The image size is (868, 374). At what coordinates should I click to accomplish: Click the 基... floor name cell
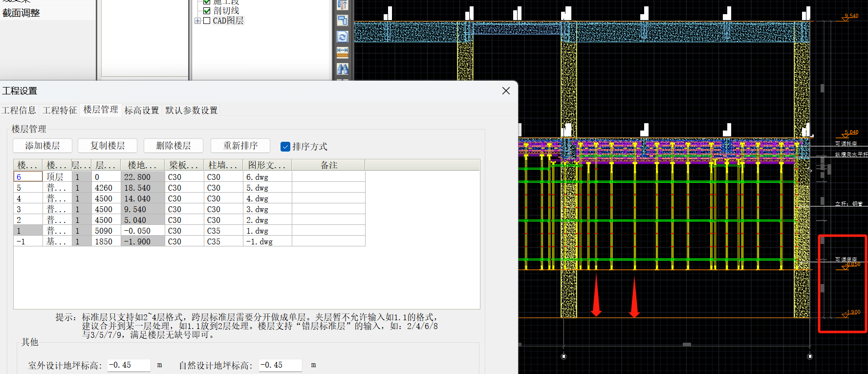coord(57,241)
